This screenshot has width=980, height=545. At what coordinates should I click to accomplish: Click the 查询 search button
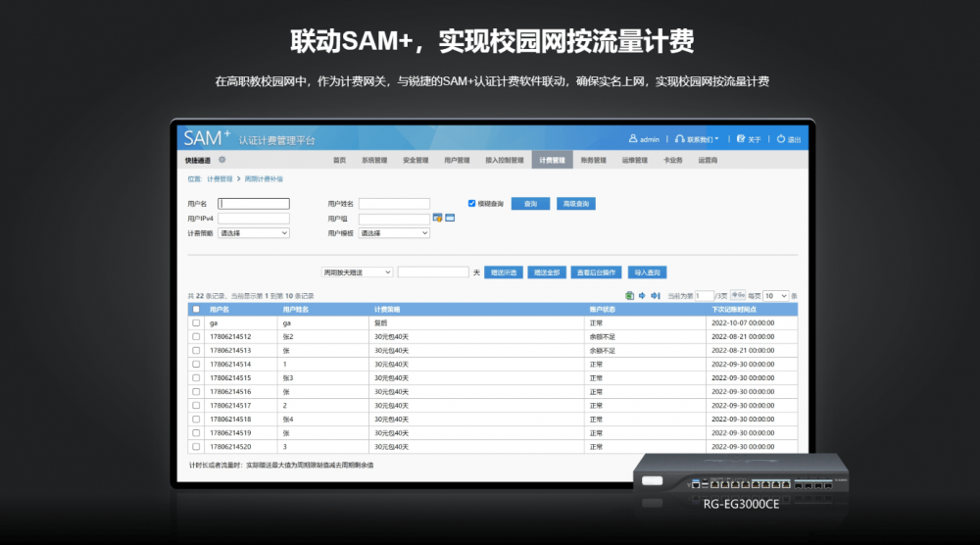point(530,204)
